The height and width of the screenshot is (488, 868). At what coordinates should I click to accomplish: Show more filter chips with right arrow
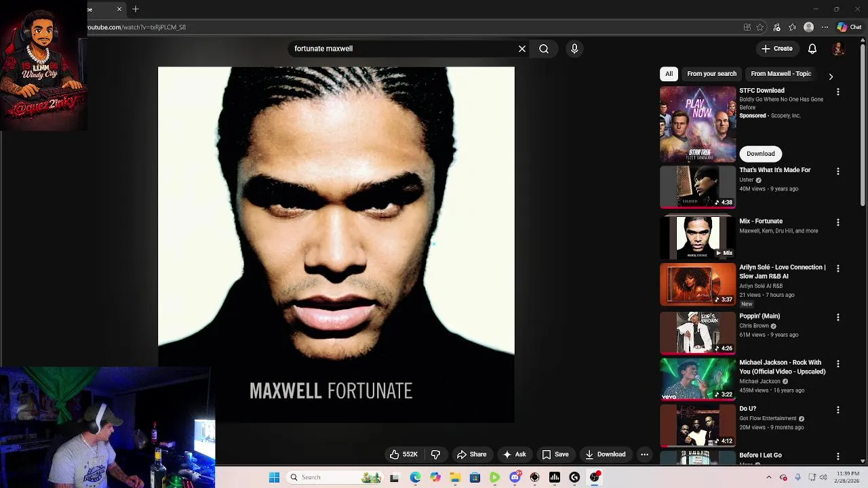831,77
